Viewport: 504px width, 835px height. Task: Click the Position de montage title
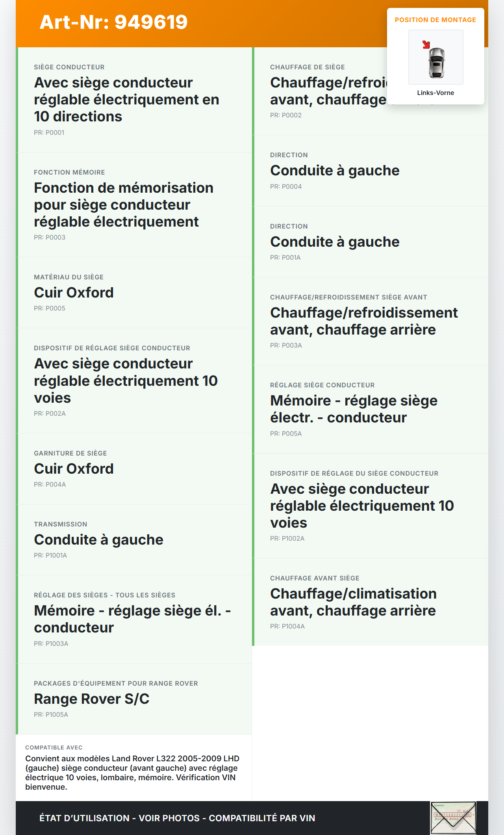click(435, 20)
